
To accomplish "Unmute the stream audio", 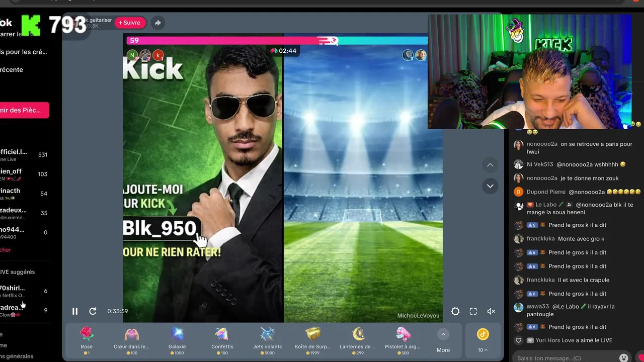I will pyautogui.click(x=491, y=311).
